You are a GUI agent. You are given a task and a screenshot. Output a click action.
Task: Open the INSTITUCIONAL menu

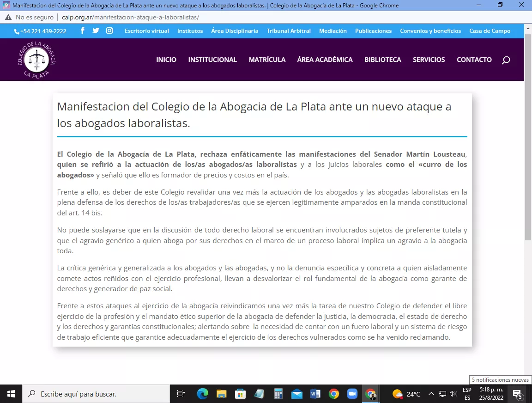[212, 60]
